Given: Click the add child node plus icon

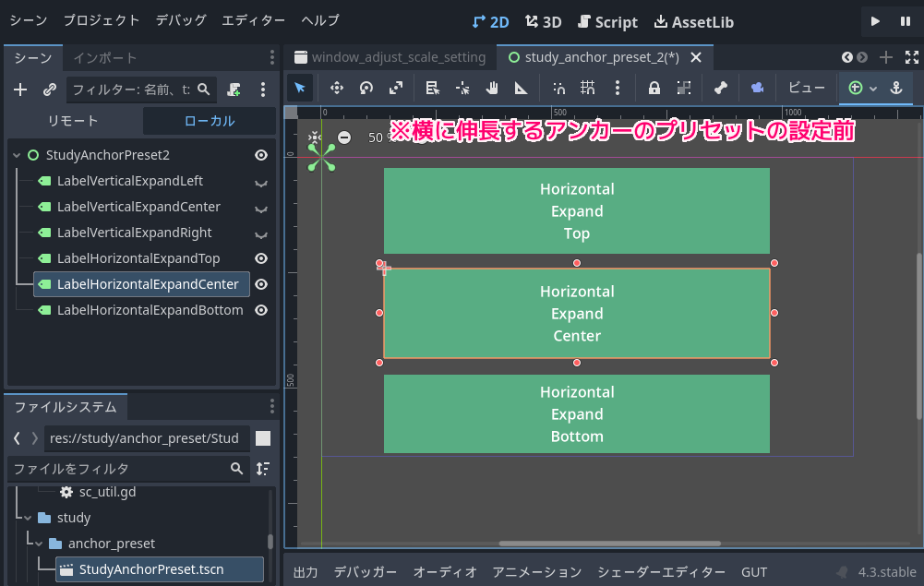Looking at the screenshot, I should tap(19, 90).
